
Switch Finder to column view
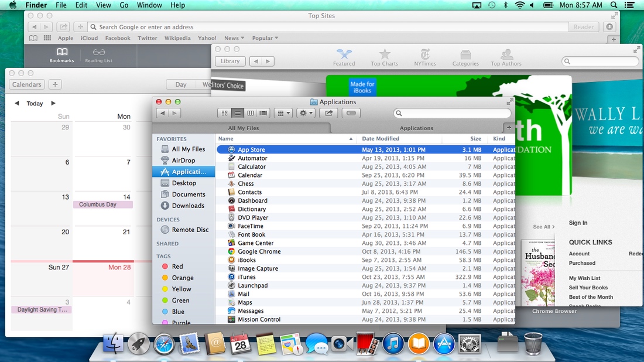(x=250, y=113)
